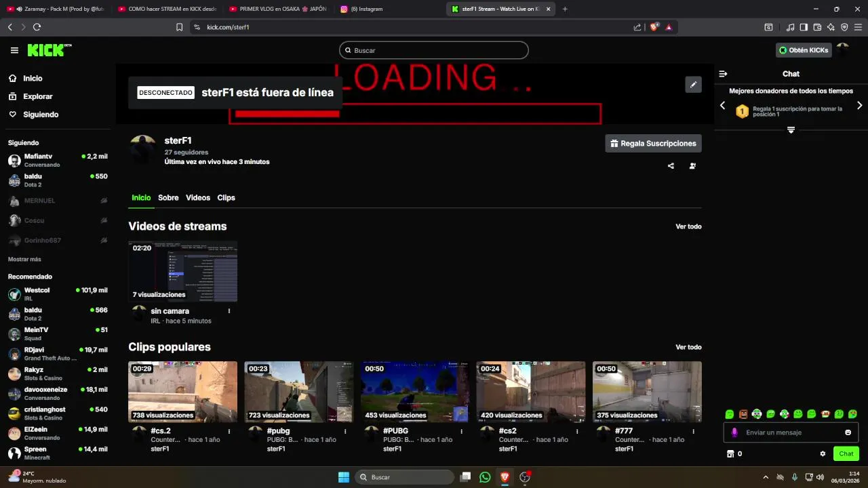This screenshot has height=488, width=868.
Task: Play the 'sin camara' stream video thumbnail
Action: (x=183, y=271)
